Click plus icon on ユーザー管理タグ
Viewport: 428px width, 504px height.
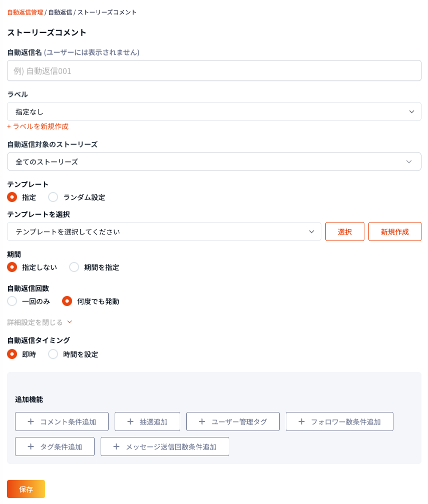pos(202,421)
